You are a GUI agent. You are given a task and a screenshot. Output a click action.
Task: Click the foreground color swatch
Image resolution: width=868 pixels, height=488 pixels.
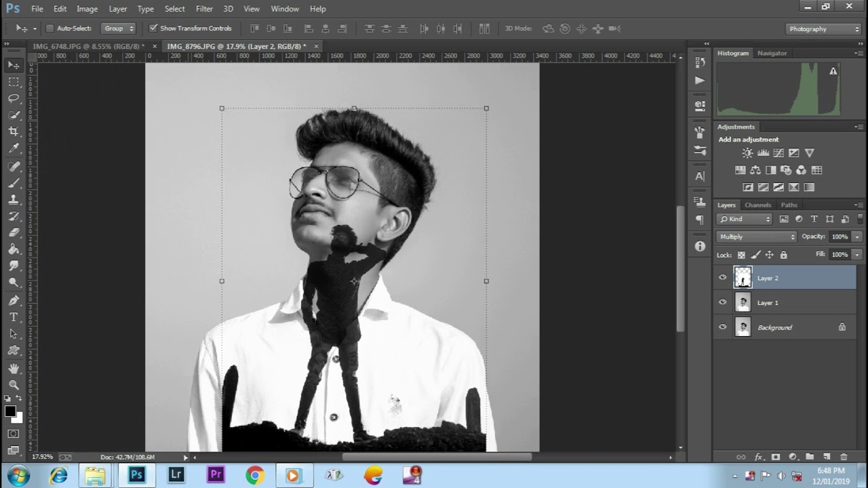[10, 411]
